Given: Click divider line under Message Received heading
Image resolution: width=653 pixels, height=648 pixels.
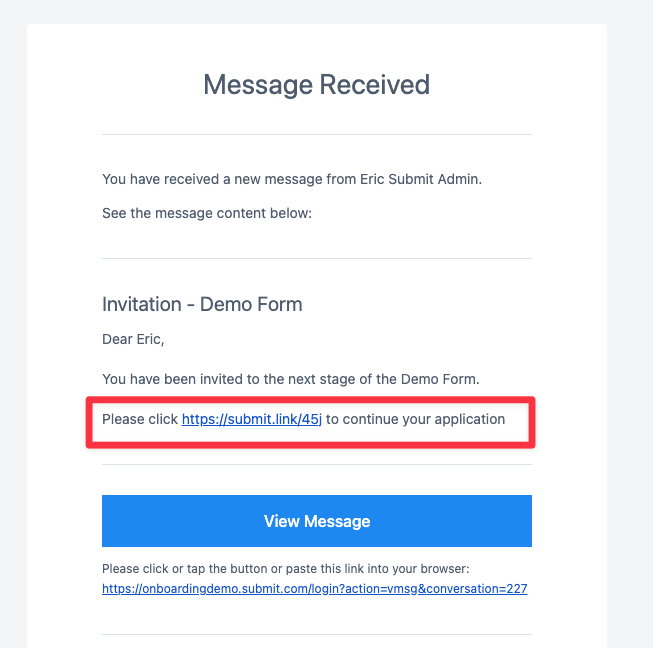Looking at the screenshot, I should tap(317, 135).
